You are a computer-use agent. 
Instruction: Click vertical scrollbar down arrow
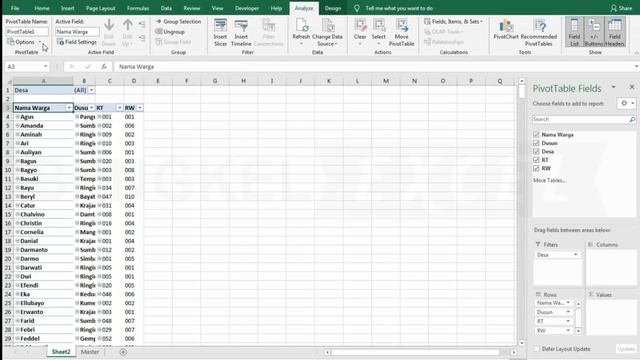click(x=521, y=343)
